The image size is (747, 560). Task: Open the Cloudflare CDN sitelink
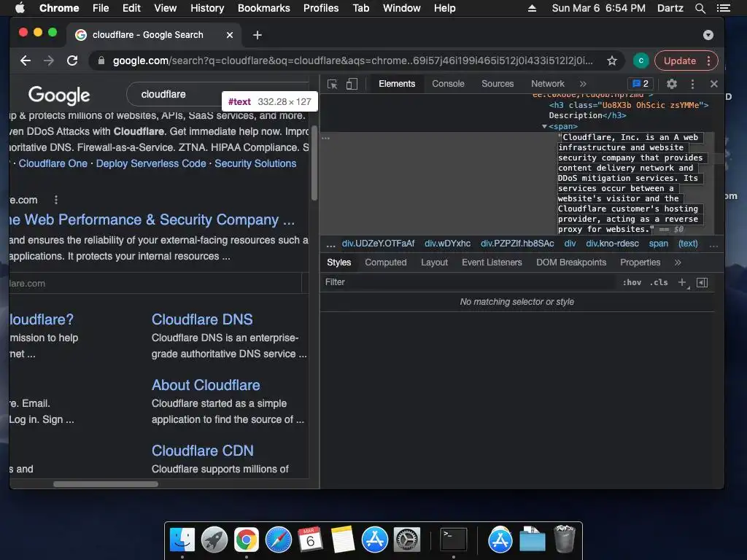203,451
